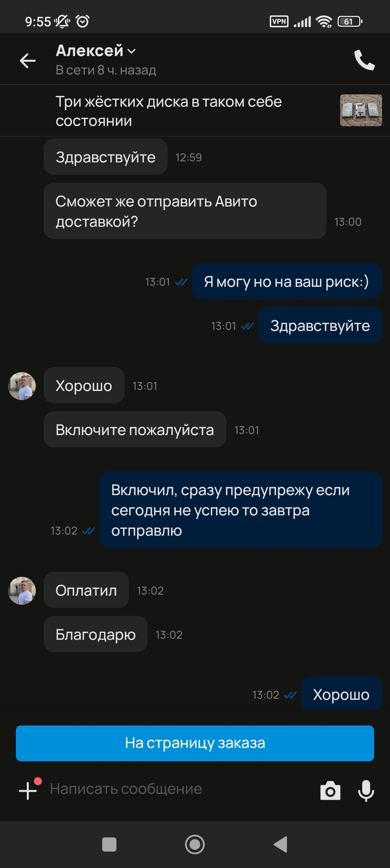Click the На страницу заказа button

coord(195,743)
